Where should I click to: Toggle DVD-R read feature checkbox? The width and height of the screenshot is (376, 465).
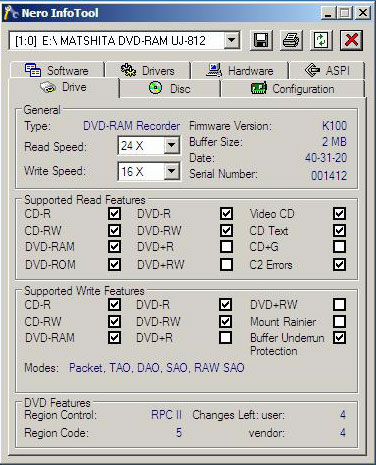226,214
